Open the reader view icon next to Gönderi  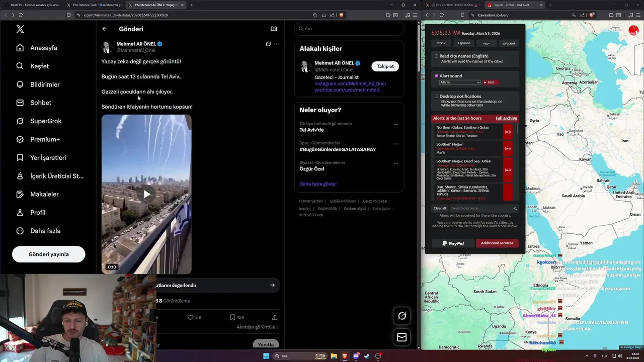coord(274,29)
